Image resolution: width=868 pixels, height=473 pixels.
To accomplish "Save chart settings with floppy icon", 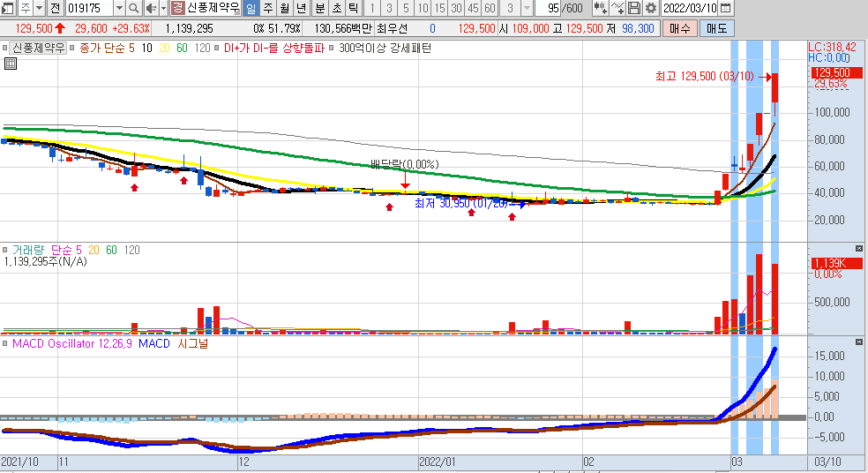I will [634, 8].
